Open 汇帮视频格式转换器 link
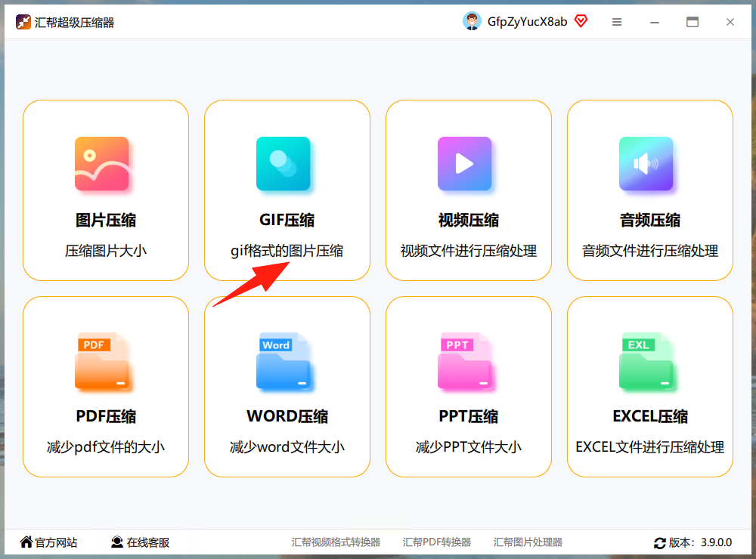 tap(336, 542)
